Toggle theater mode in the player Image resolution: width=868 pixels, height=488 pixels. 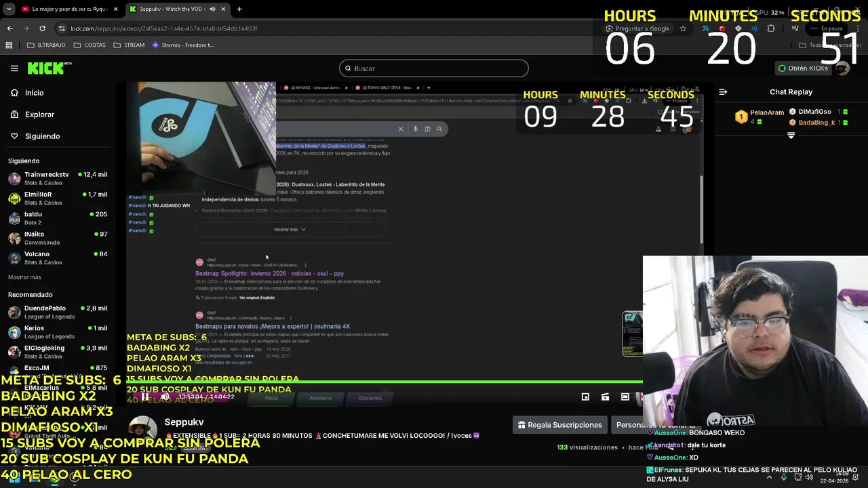(x=625, y=397)
